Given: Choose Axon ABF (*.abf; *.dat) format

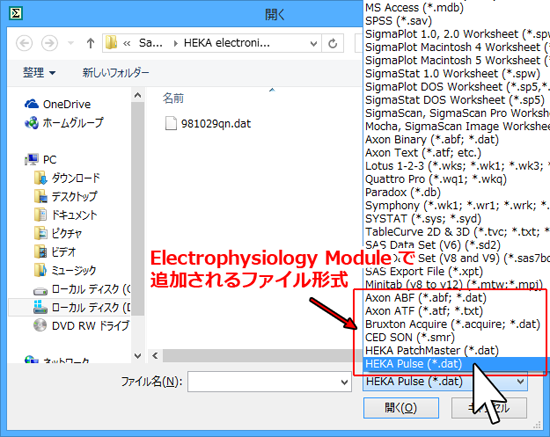Looking at the screenshot, I should coord(426,298).
